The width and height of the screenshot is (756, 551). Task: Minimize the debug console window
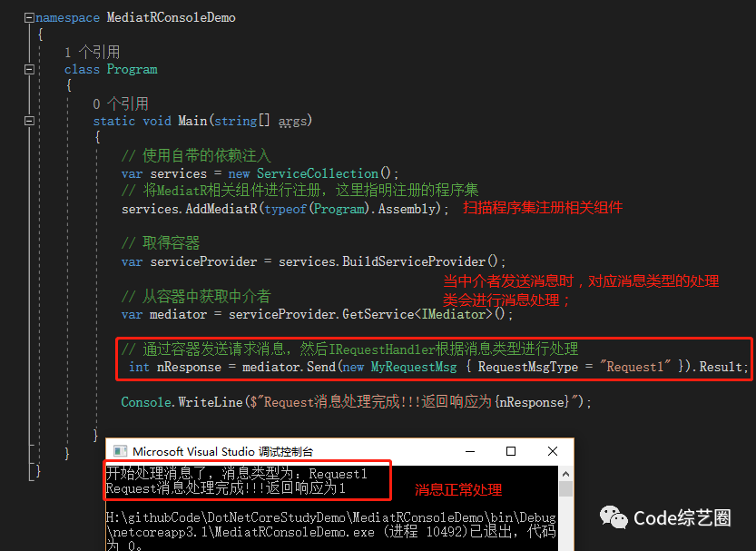click(470, 451)
